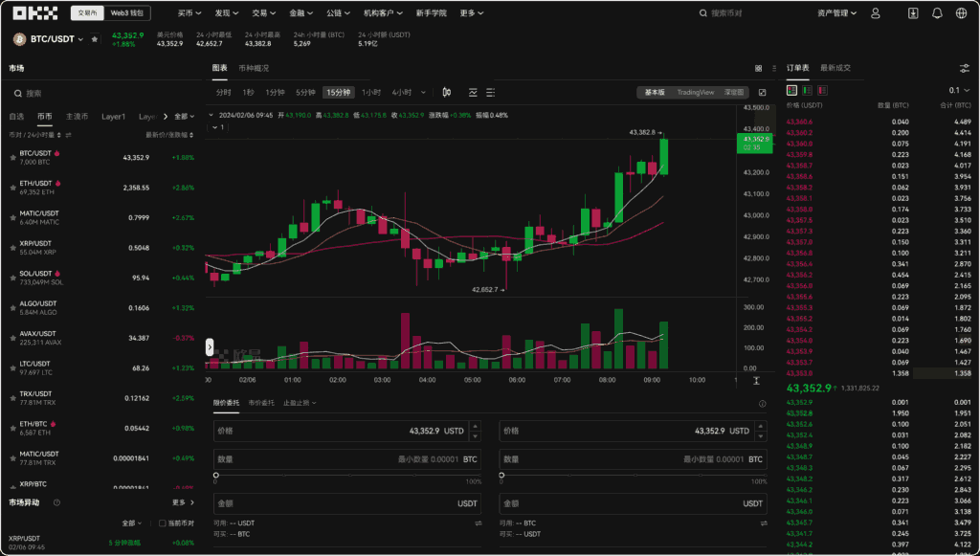Star ETH/USDT in the market list
Viewport: 980px width, 556px height.
pyautogui.click(x=12, y=187)
